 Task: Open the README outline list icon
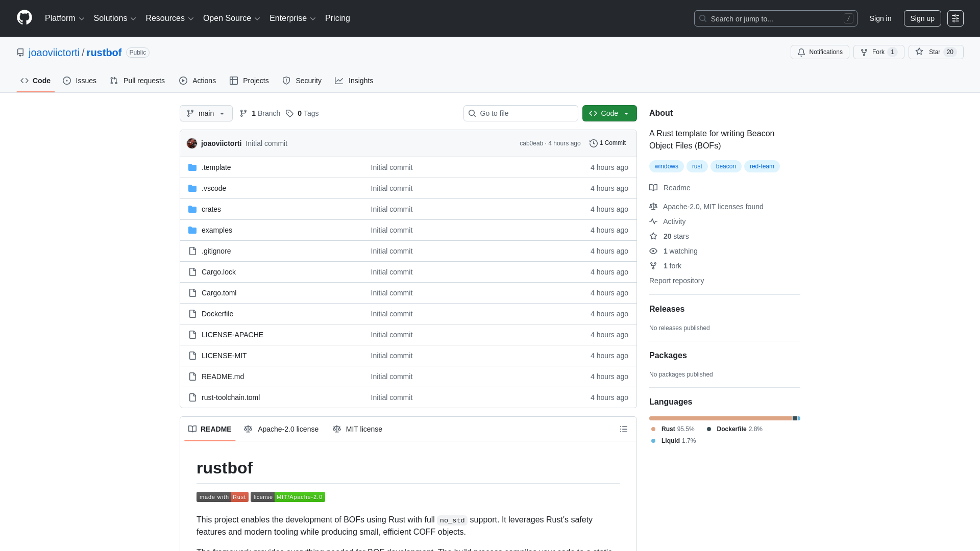click(623, 429)
